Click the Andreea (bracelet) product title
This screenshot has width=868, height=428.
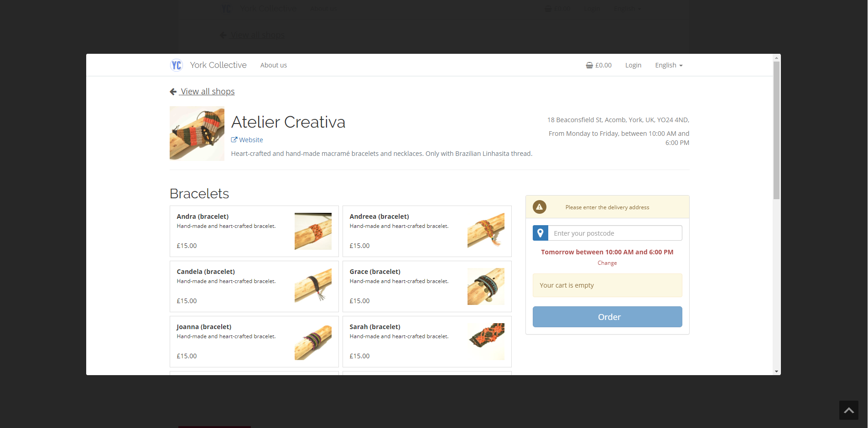click(379, 217)
